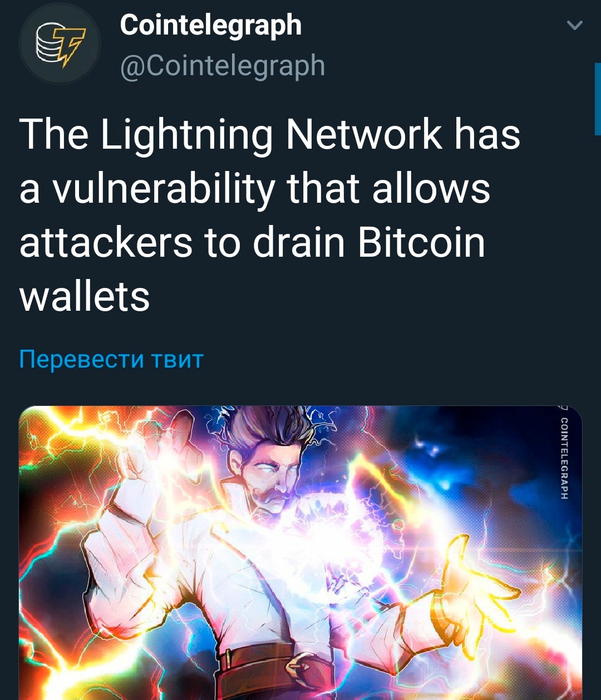Click the lightning bolt coin logo
This screenshot has width=601, height=700.
pos(61,45)
